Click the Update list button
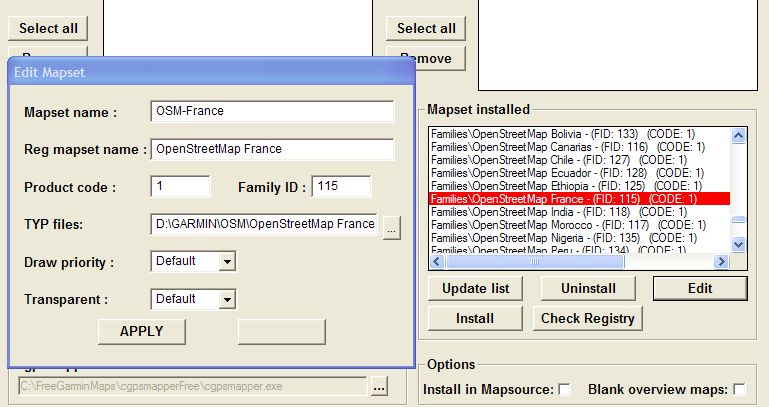Image resolution: width=769 pixels, height=407 pixels. click(x=475, y=288)
